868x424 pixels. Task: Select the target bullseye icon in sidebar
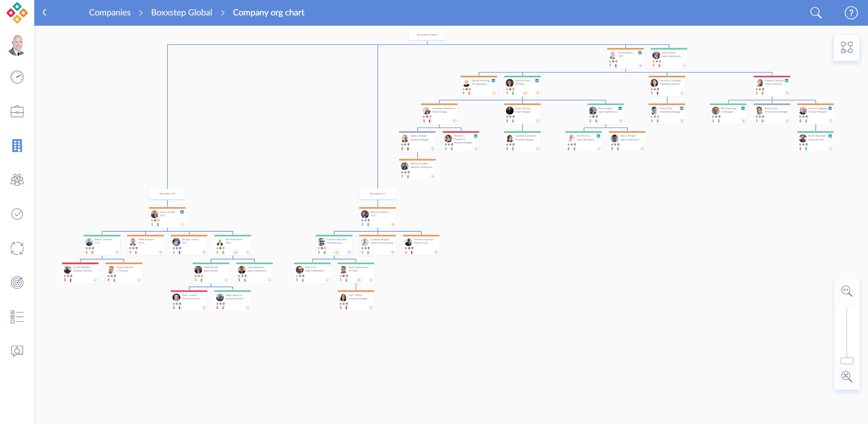(17, 282)
